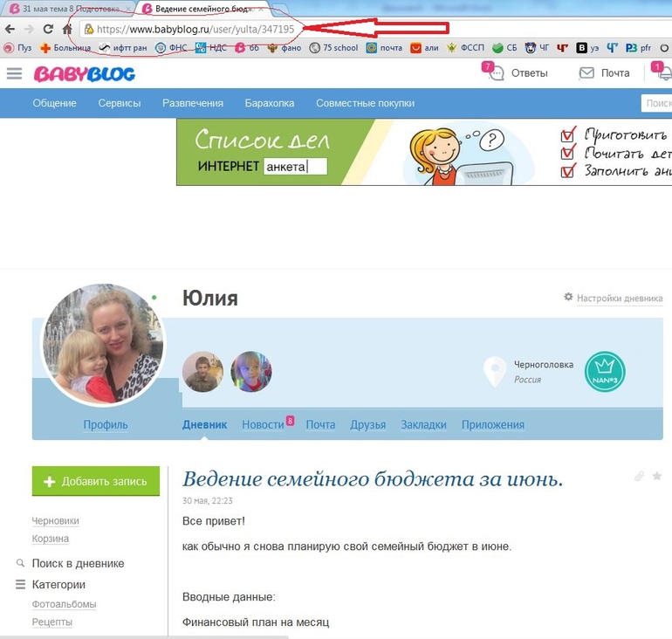Click the Babyblog logo
672x639 pixels.
click(x=85, y=73)
